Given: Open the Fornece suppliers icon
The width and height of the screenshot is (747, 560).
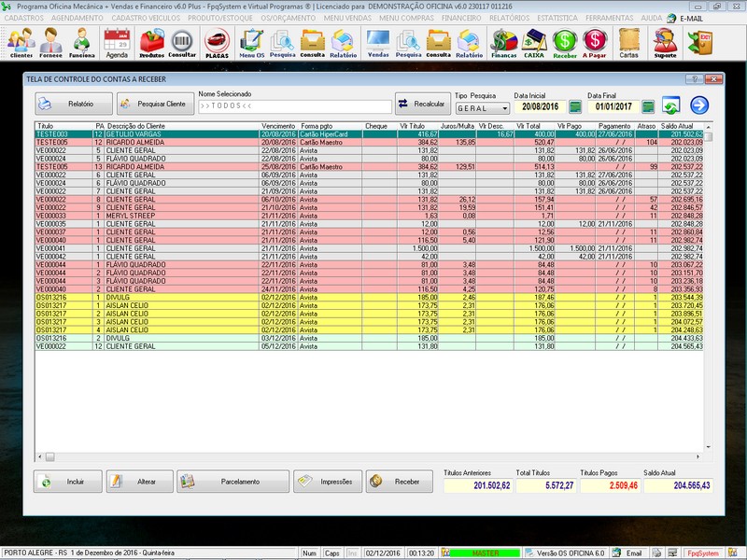Looking at the screenshot, I should point(51,43).
